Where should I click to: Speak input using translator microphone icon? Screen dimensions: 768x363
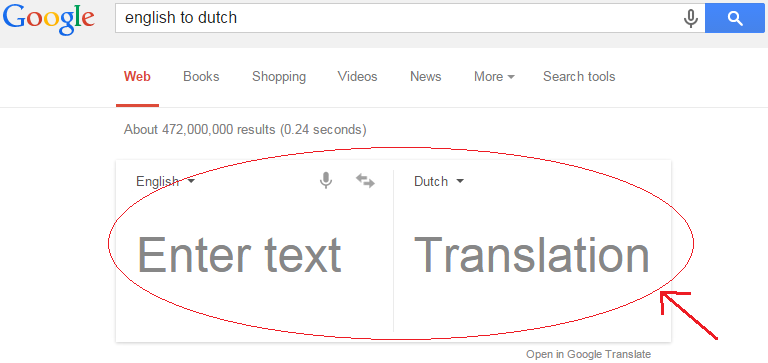coord(326,181)
